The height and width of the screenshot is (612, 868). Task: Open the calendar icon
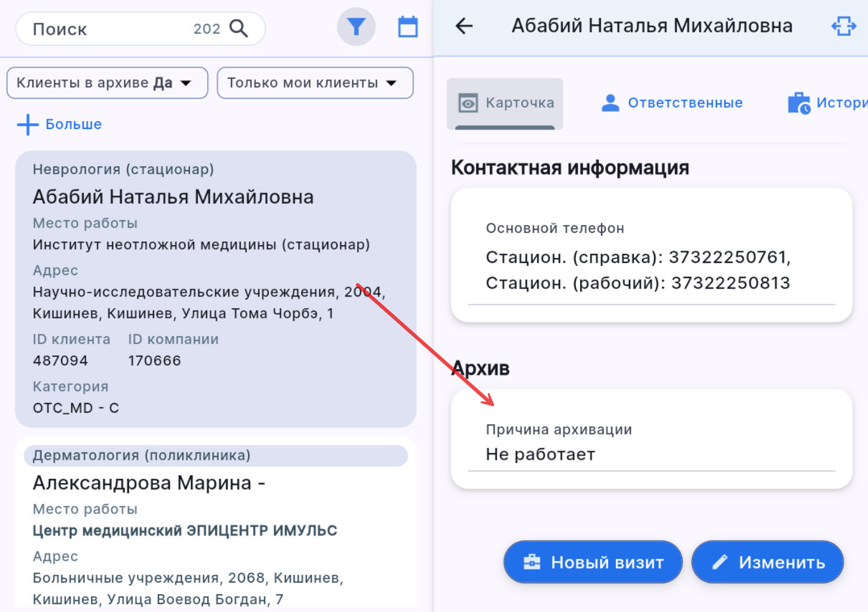coord(408,28)
